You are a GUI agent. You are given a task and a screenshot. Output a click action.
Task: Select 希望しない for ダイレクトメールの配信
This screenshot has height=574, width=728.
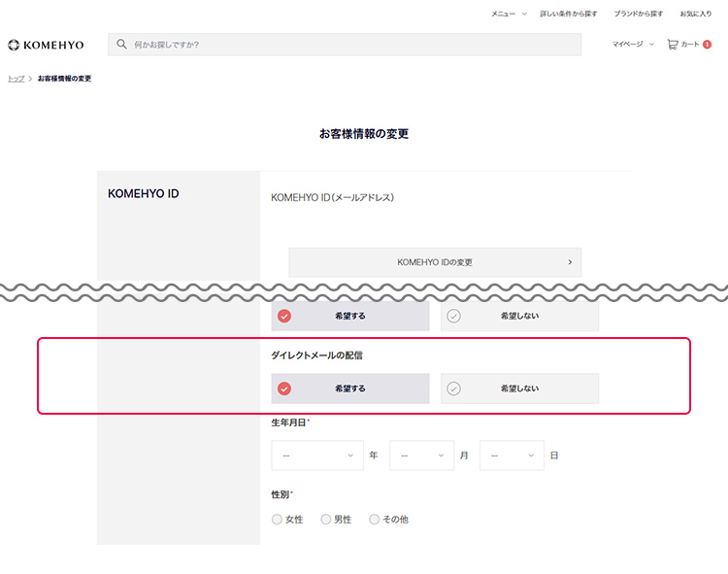click(519, 388)
